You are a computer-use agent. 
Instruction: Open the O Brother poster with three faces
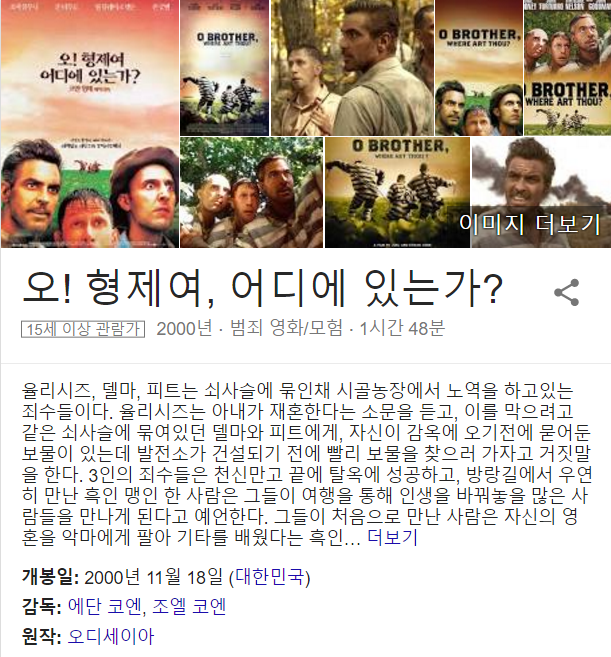[479, 67]
